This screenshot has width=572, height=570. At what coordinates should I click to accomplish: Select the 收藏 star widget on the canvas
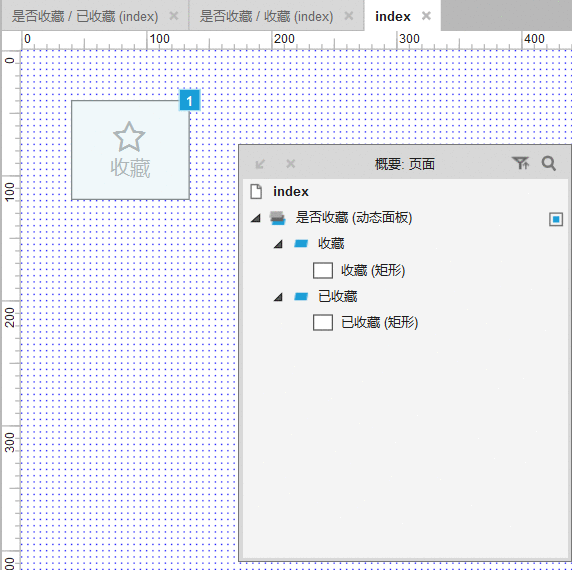[x=130, y=150]
